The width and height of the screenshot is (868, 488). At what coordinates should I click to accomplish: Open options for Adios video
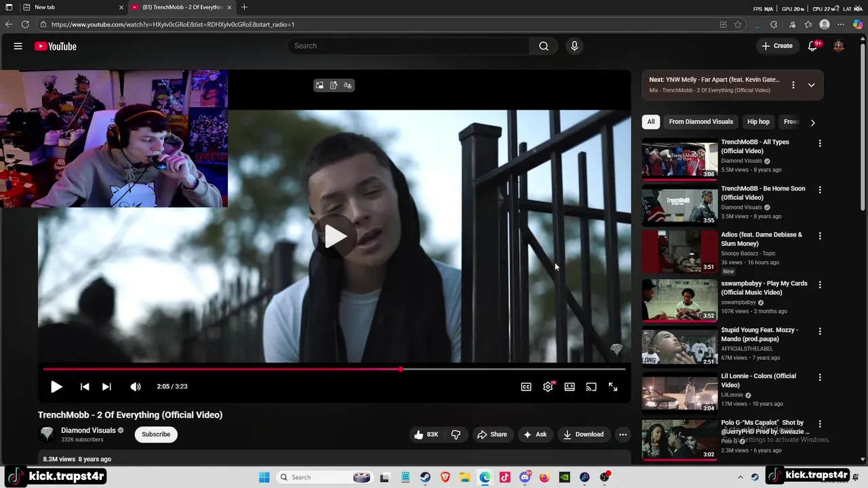(x=820, y=236)
